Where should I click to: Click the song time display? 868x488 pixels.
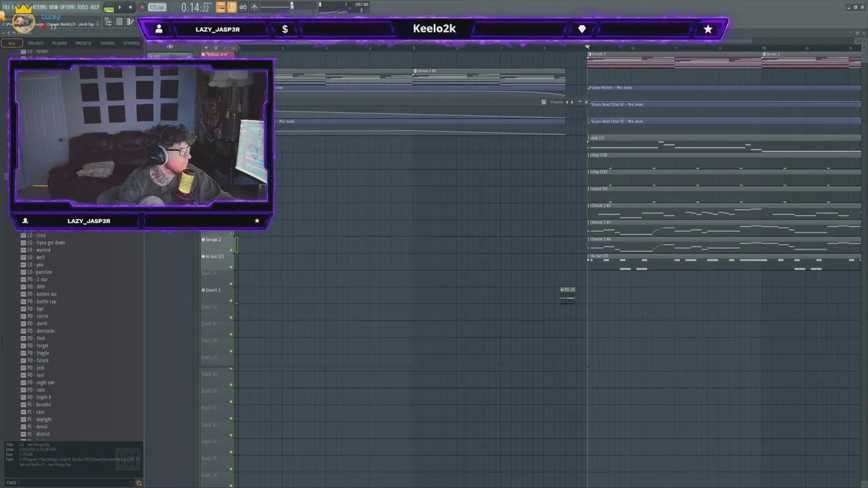tap(195, 7)
